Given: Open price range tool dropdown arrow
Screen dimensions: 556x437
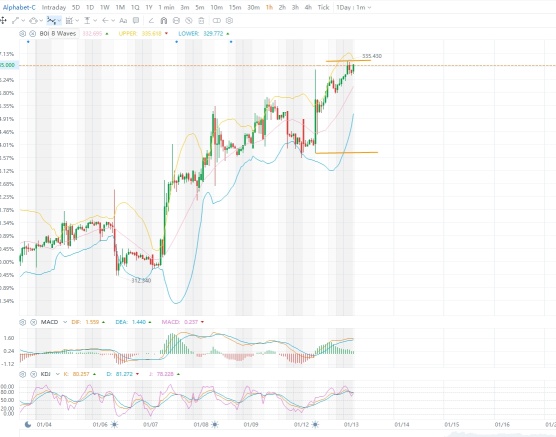Looking at the screenshot, I should click(x=95, y=21).
